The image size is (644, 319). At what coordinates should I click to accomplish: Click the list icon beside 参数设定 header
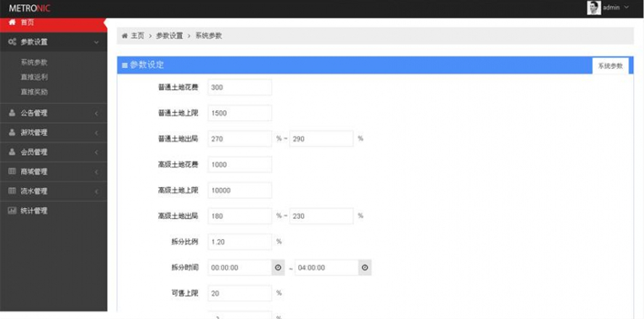(x=125, y=66)
